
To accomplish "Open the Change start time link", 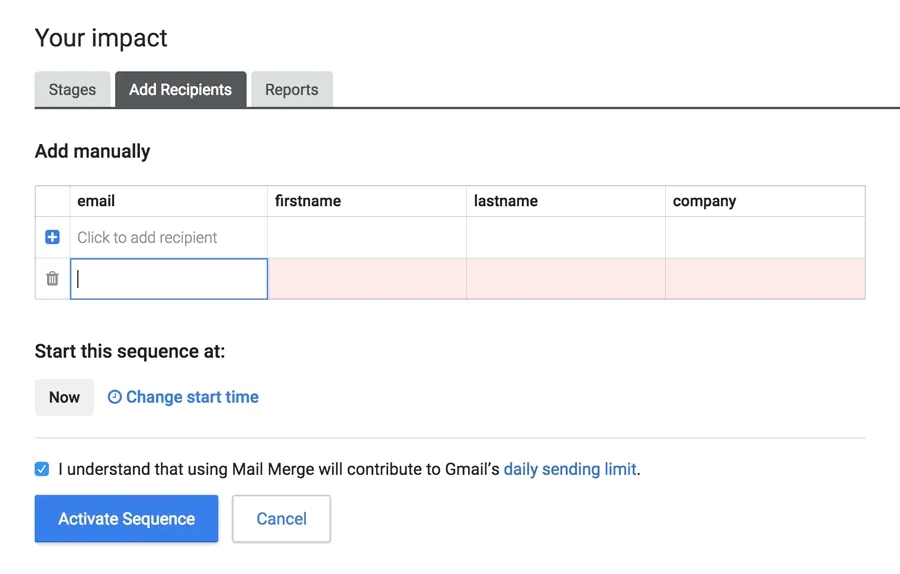I will [x=192, y=397].
